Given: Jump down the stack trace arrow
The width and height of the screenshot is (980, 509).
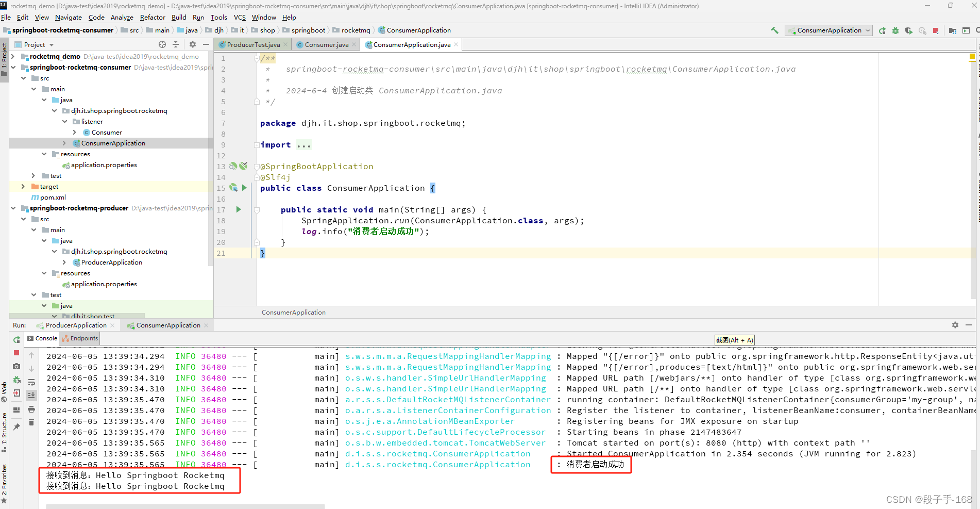Looking at the screenshot, I should (31, 369).
